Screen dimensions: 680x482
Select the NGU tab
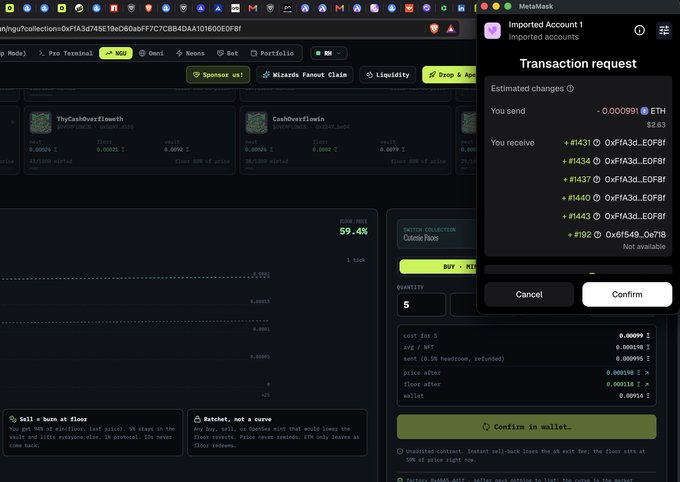point(116,53)
